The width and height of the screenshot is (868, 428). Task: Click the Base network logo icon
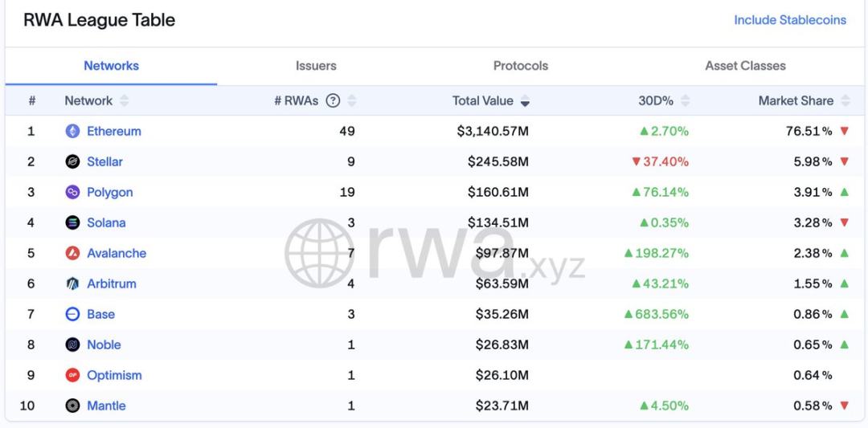[72, 315]
